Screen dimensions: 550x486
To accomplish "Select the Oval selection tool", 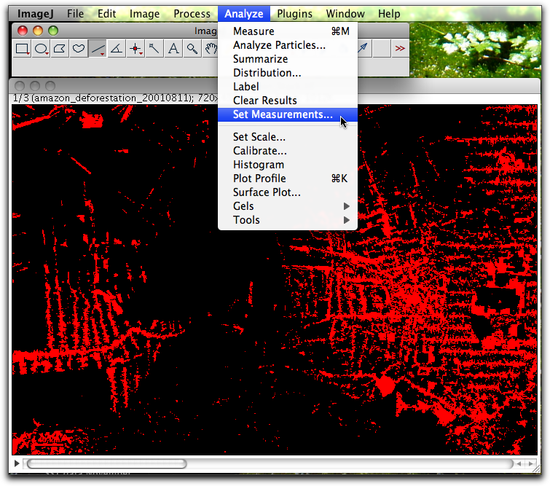I will click(41, 49).
